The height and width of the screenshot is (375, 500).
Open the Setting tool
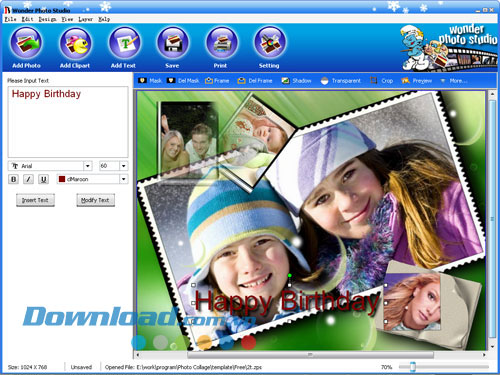[x=269, y=43]
